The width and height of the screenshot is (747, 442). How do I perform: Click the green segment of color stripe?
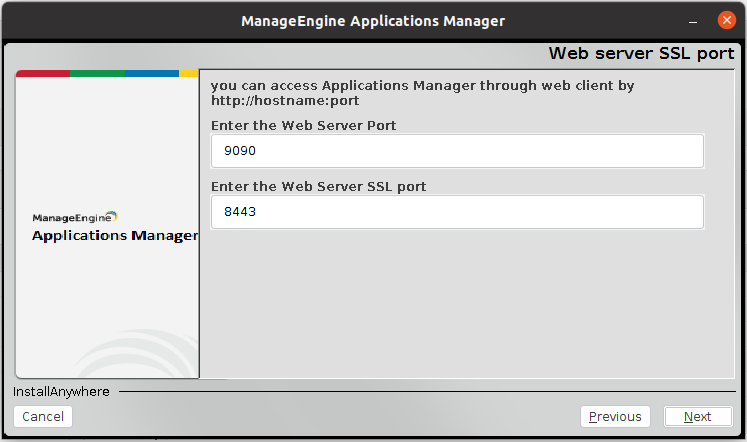click(98, 73)
